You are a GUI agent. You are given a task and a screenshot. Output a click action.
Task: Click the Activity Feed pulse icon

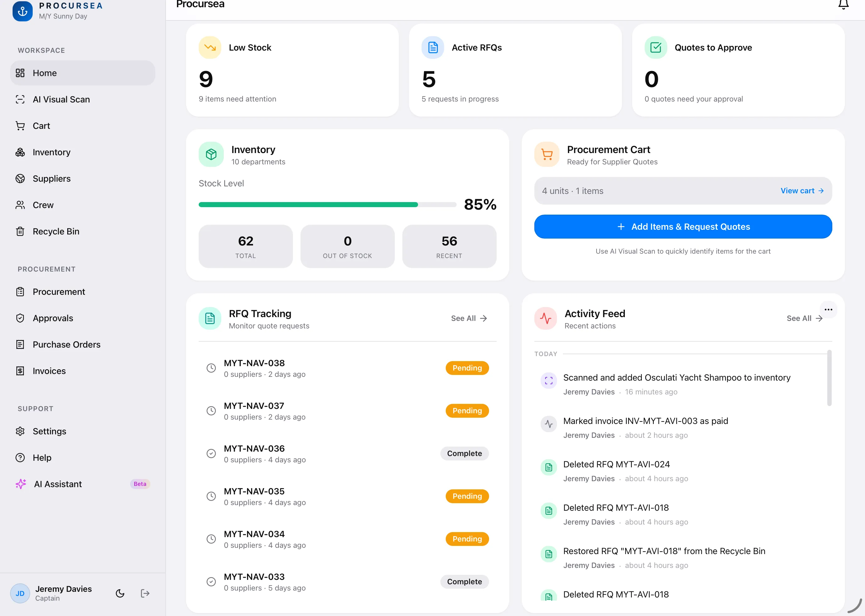[x=546, y=318]
